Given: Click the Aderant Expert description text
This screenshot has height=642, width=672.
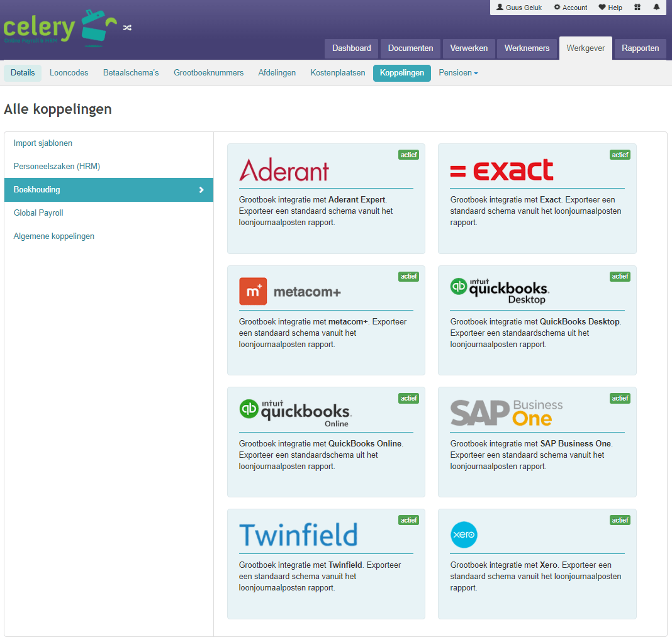Looking at the screenshot, I should [316, 211].
